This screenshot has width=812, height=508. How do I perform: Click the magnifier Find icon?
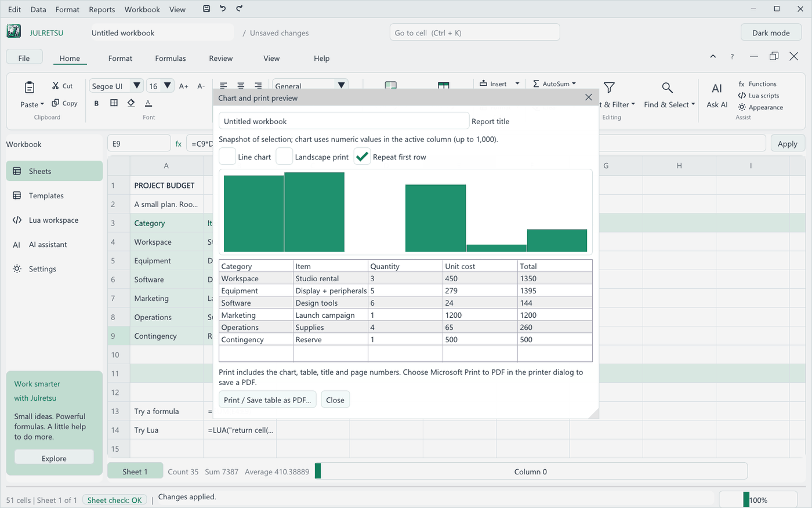[x=668, y=88]
